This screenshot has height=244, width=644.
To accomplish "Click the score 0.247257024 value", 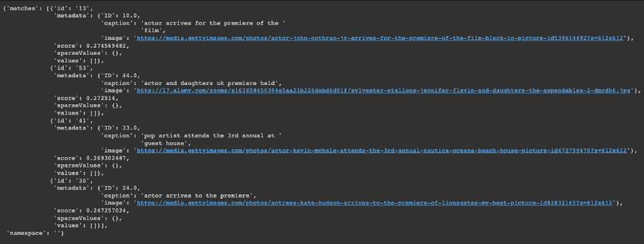I will coord(106,211).
